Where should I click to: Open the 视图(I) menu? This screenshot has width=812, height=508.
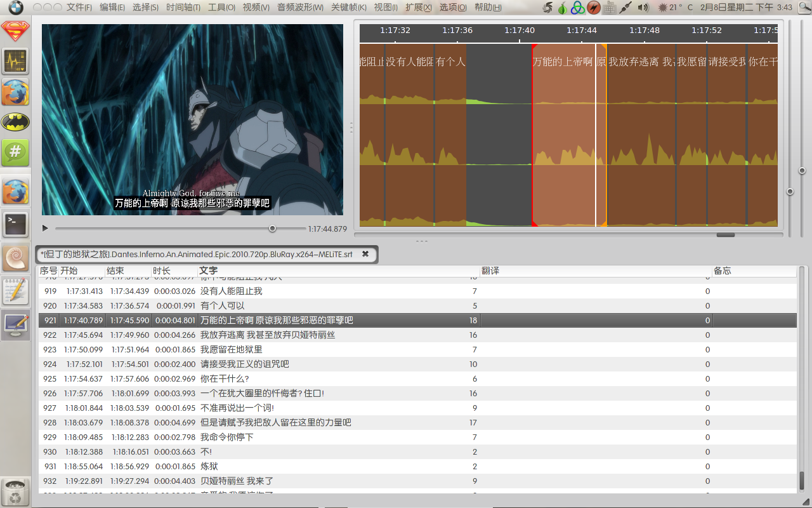tap(386, 8)
